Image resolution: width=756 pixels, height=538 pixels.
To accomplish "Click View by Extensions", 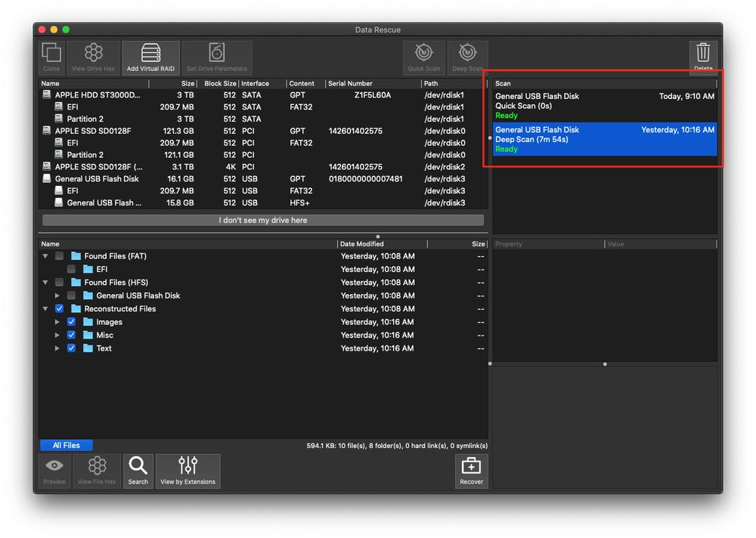I will point(187,471).
